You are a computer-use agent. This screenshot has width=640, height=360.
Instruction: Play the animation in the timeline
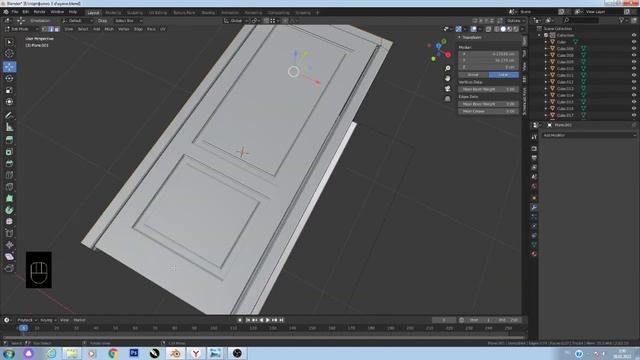[268, 320]
